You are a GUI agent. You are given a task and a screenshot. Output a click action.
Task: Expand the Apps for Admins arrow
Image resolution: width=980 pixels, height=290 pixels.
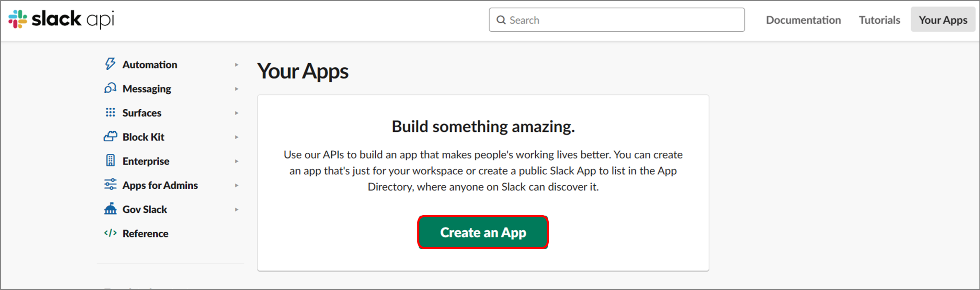pos(237,185)
